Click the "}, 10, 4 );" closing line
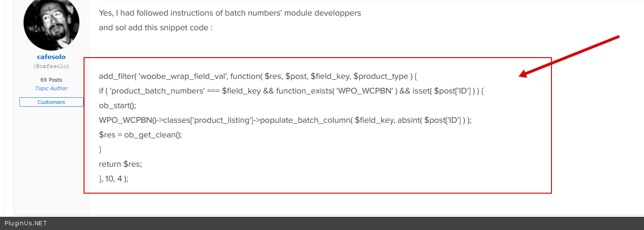Viewport: 644px width, 230px height. 113,179
